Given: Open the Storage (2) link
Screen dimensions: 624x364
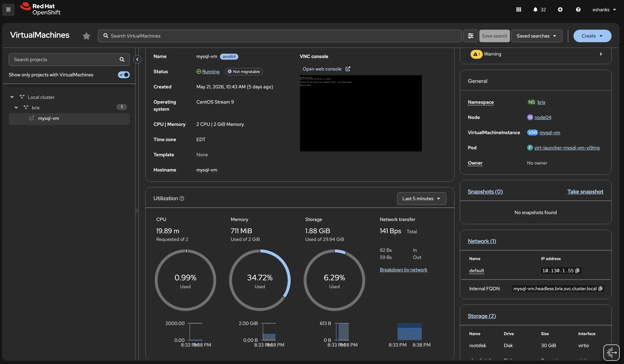Looking at the screenshot, I should (482, 316).
